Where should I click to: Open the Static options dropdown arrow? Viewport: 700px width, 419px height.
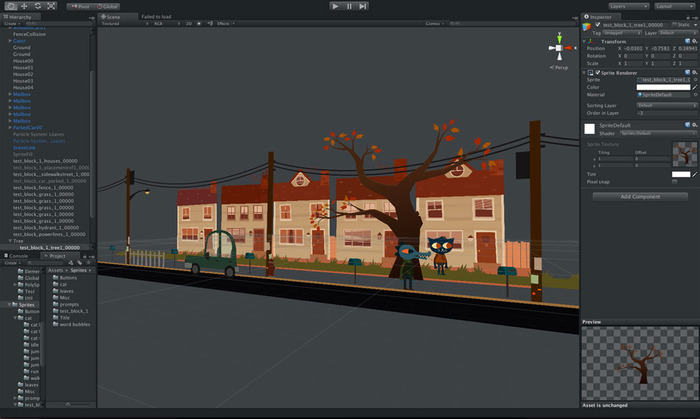(695, 25)
